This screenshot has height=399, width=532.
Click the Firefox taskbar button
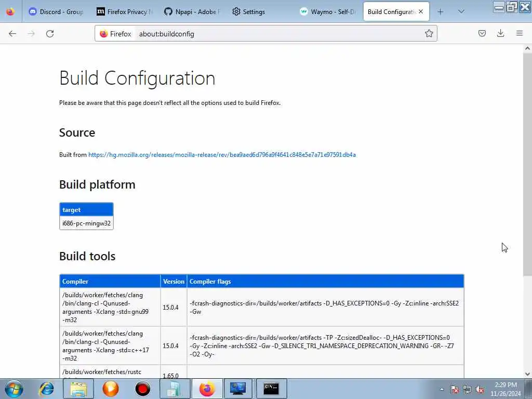[x=207, y=389]
